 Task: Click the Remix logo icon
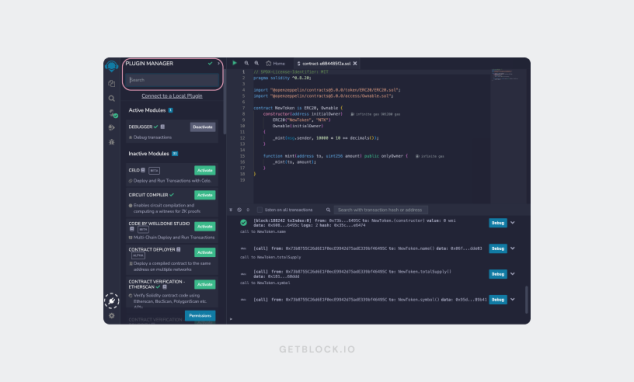(x=112, y=66)
